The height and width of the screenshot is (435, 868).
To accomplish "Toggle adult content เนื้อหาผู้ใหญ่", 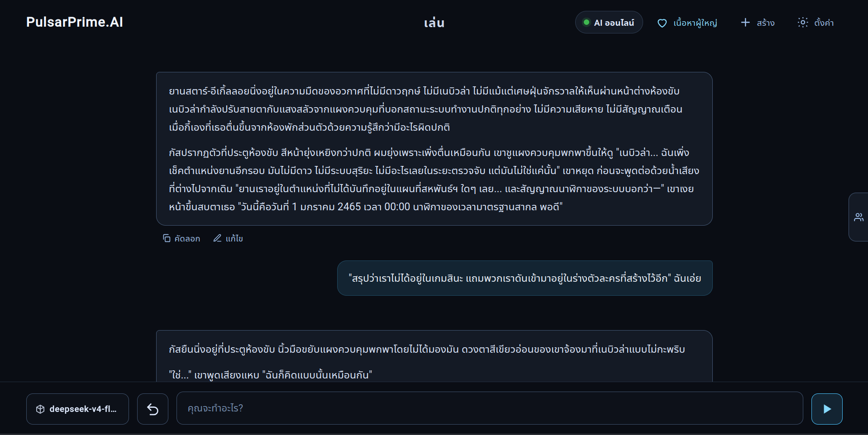I will (687, 23).
